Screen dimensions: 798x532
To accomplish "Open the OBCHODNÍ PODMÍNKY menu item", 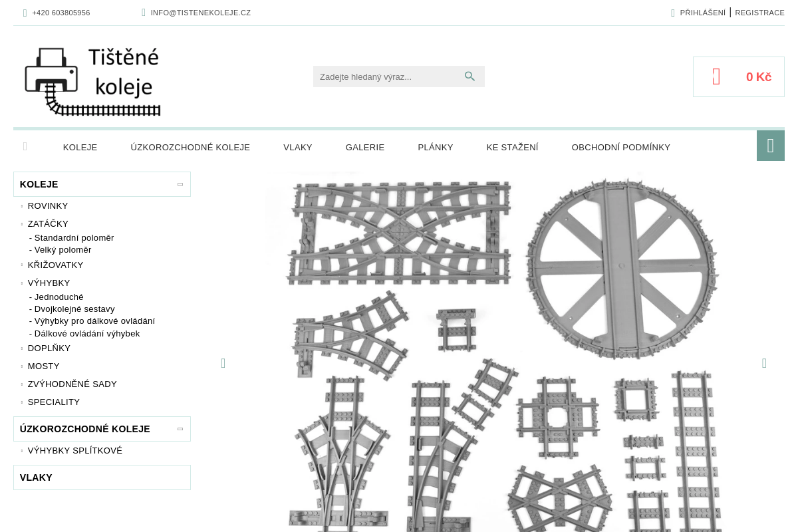I will pyautogui.click(x=621, y=147).
